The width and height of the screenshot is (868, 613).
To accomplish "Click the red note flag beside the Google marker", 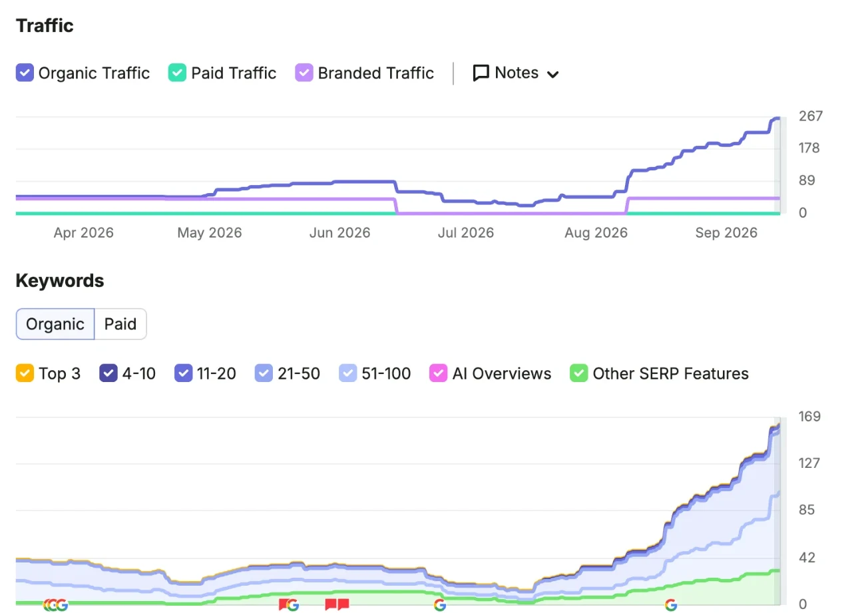I will pyautogui.click(x=282, y=604).
